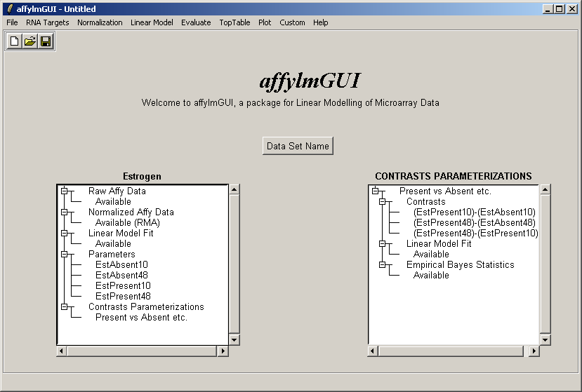Click the Open folder toolbar icon
This screenshot has height=392, width=582.
pos(29,42)
